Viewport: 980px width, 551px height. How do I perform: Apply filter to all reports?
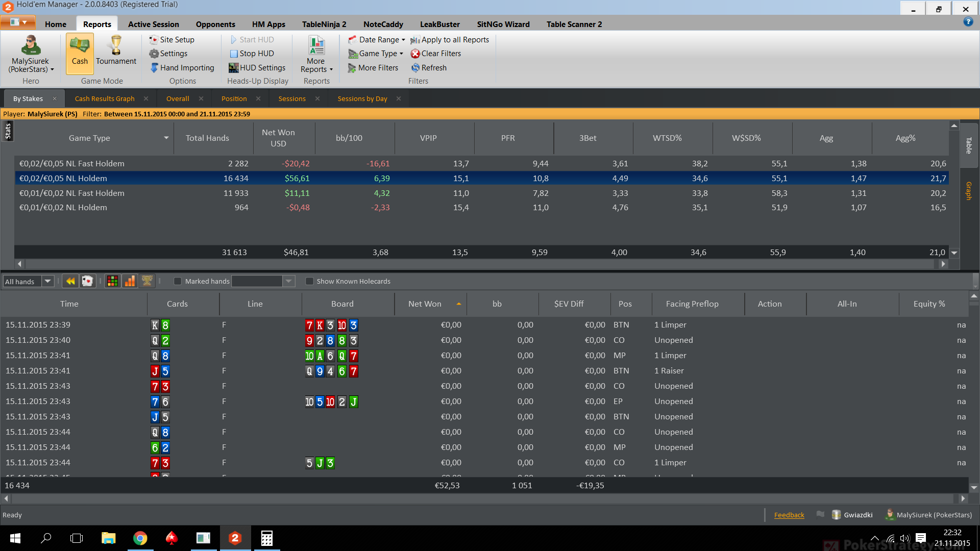click(x=450, y=40)
